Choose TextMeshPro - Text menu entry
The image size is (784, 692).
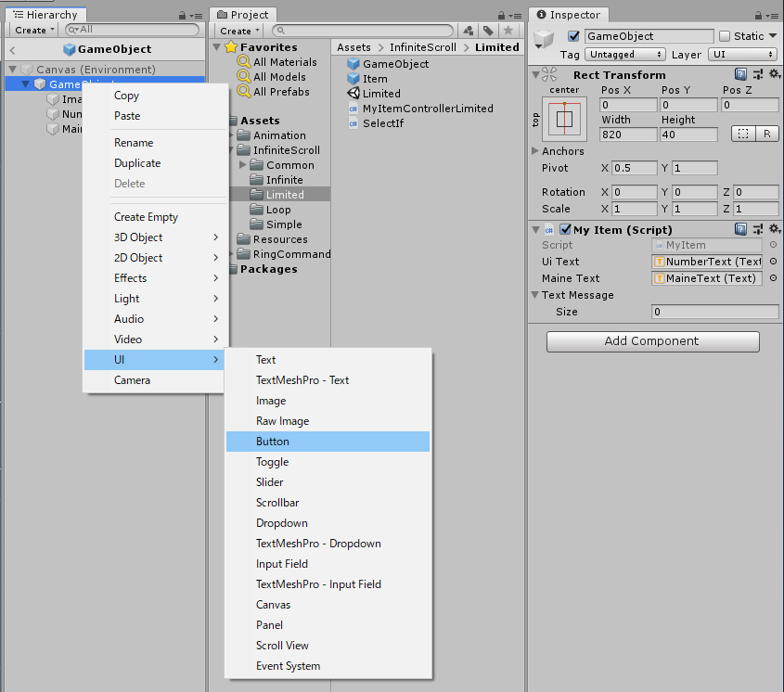pos(328,380)
